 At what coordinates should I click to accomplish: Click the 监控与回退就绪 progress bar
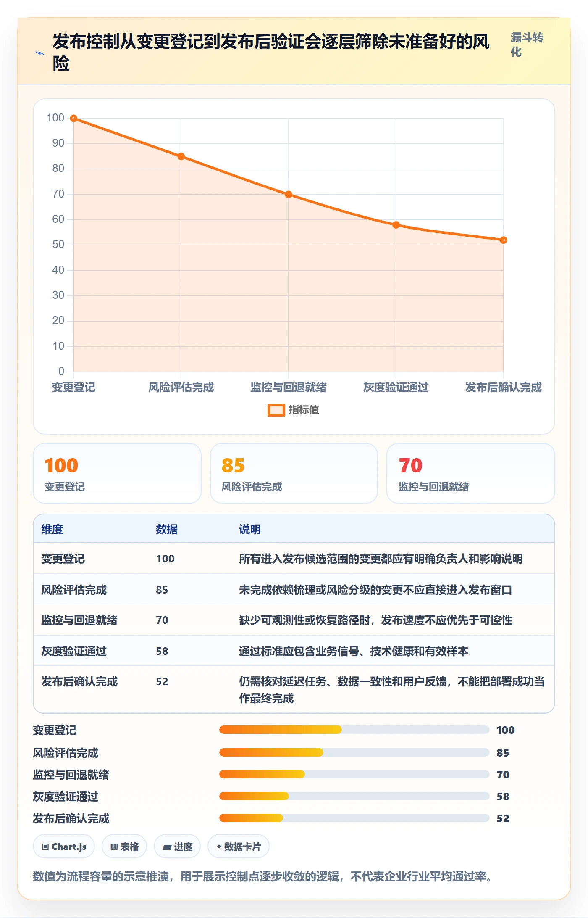click(354, 774)
